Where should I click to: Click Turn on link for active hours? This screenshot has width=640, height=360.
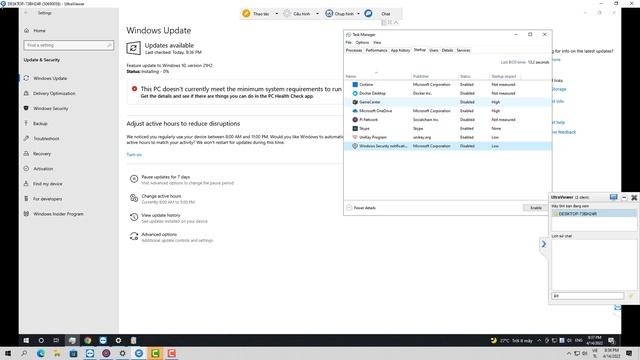click(x=134, y=155)
